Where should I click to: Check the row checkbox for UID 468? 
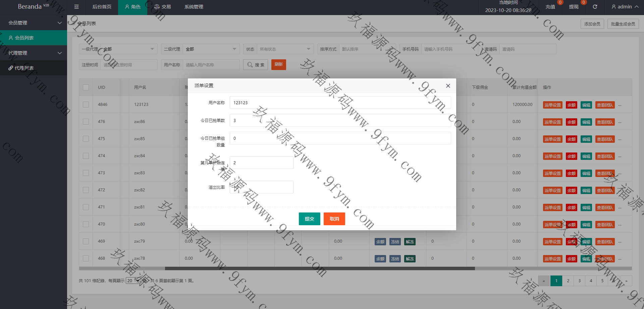pos(86,258)
